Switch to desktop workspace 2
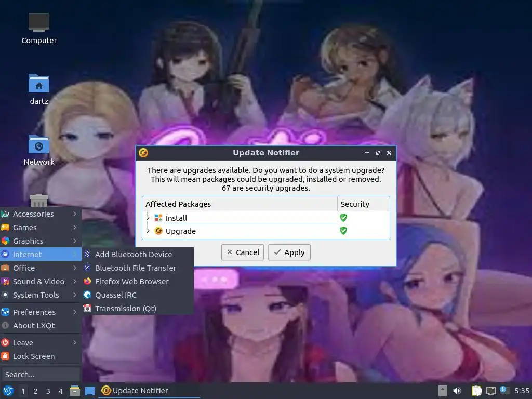This screenshot has width=532, height=399. [x=36, y=391]
